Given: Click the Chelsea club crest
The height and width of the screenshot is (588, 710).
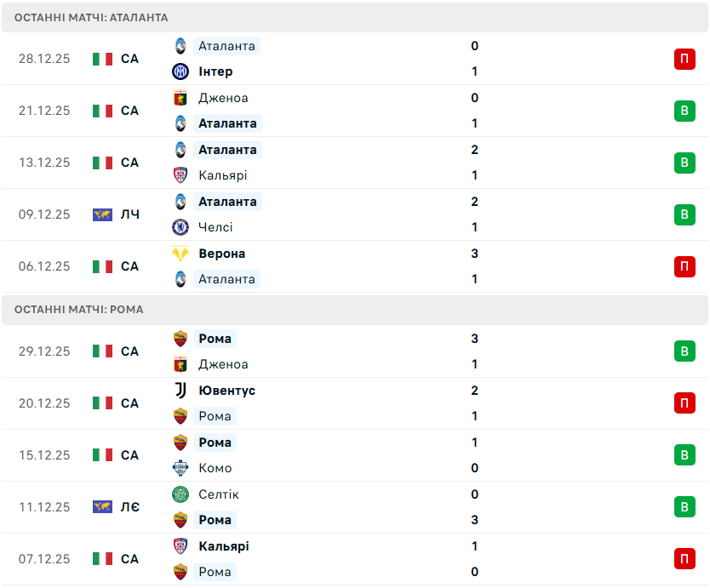Looking at the screenshot, I should tap(180, 227).
